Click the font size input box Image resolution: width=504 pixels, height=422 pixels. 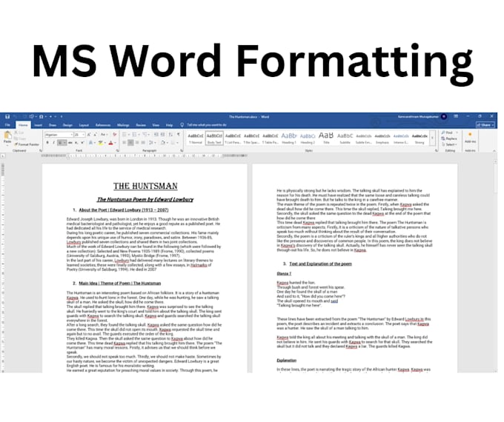click(x=78, y=135)
